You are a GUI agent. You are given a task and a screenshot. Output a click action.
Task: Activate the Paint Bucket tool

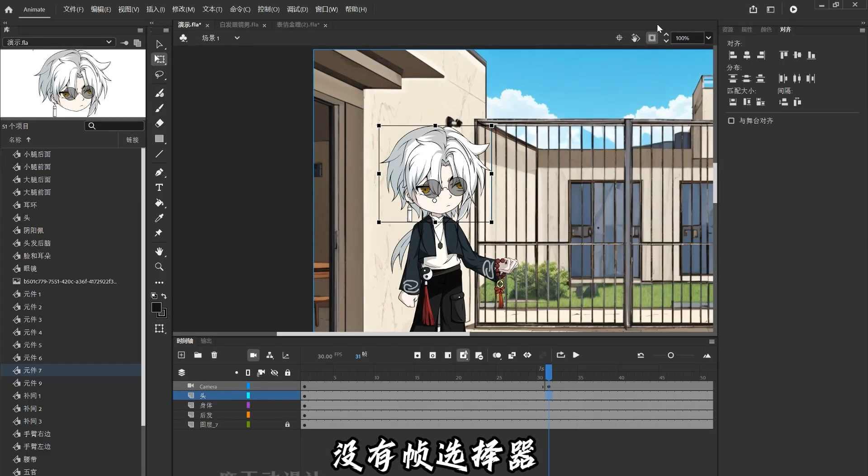(x=159, y=203)
